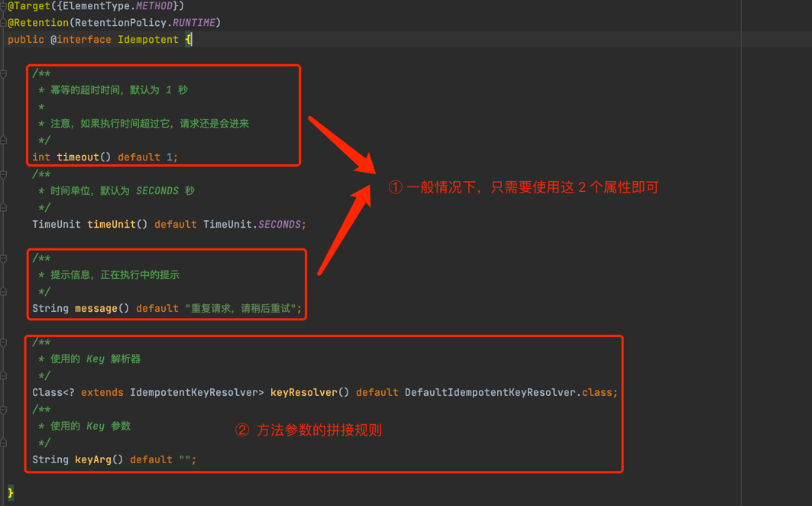Place cursor at the closing brace of the interface
Viewport: 812px width, 506px height.
tap(11, 494)
